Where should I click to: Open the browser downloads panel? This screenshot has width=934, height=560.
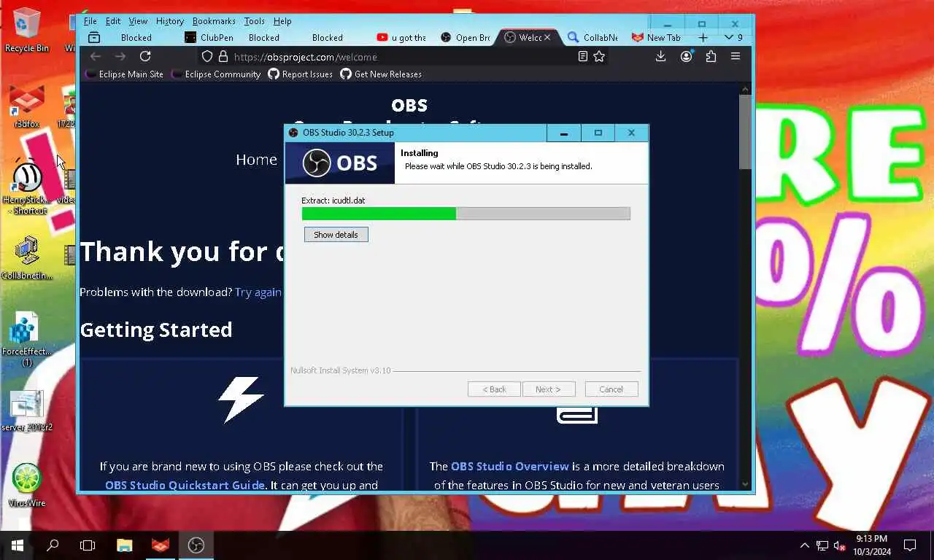click(660, 56)
